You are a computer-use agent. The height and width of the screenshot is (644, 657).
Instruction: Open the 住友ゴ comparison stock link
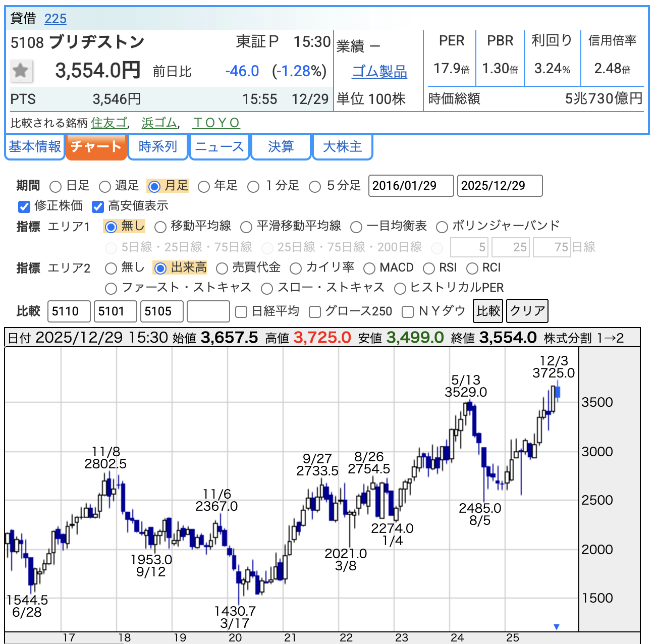point(109,123)
